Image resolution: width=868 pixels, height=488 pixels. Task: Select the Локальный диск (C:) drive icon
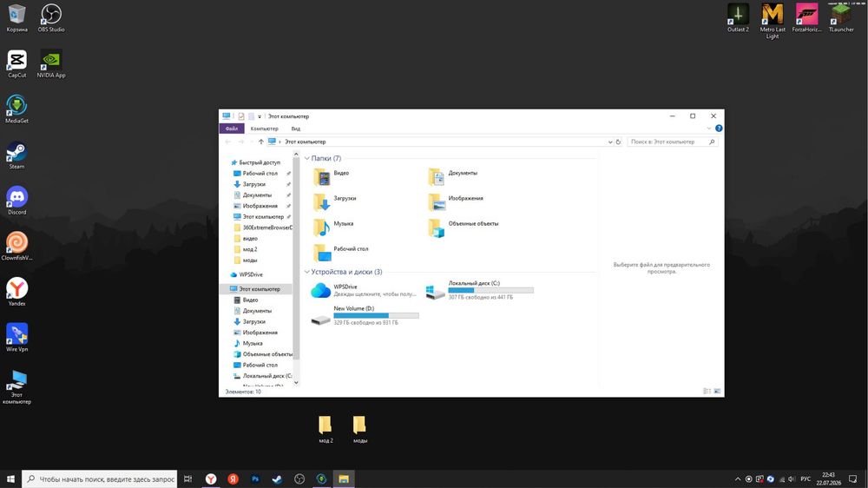click(x=435, y=292)
